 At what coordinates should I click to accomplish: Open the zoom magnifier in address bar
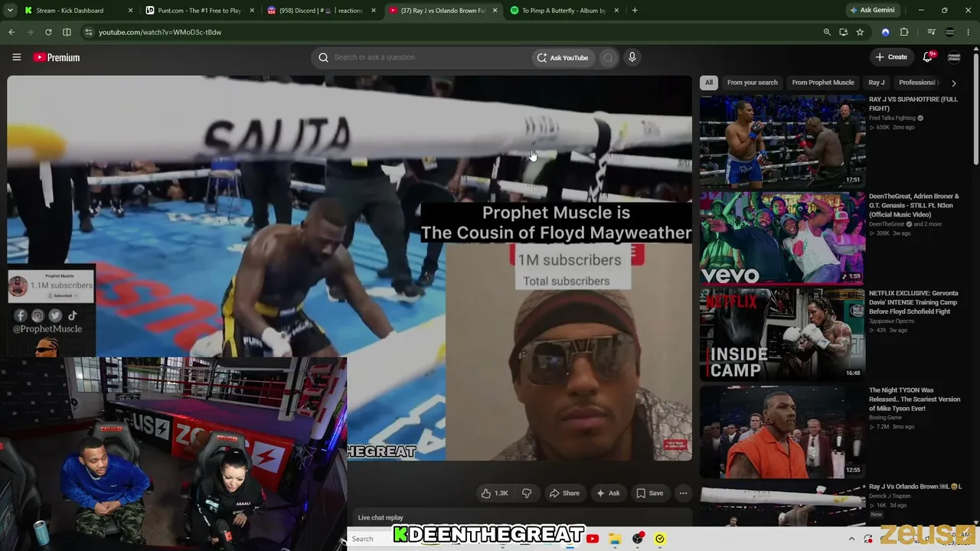coord(827,32)
